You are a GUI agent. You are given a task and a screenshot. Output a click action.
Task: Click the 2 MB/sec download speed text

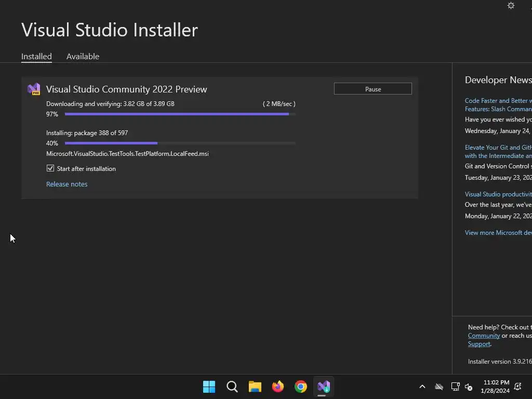pos(279,104)
